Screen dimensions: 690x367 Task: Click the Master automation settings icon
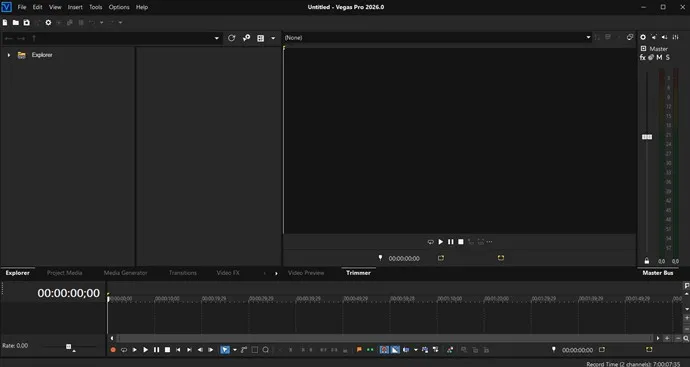coord(651,57)
